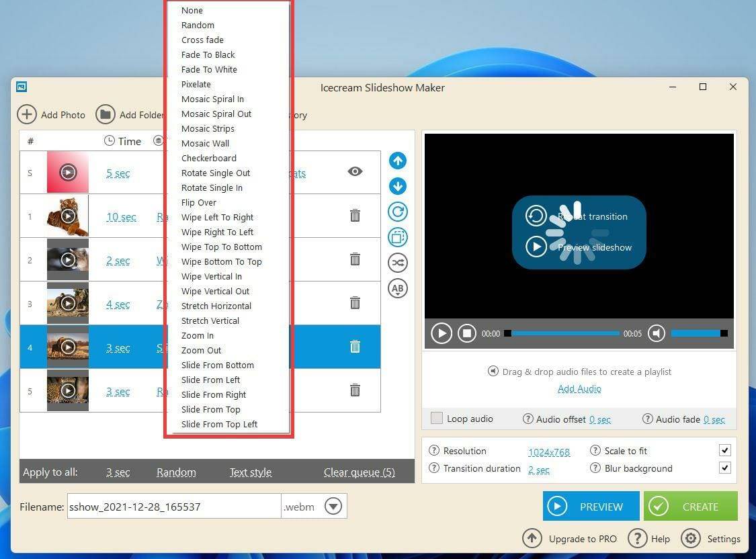The height and width of the screenshot is (559, 756).
Task: Click the Add Photo icon
Action: click(x=27, y=114)
